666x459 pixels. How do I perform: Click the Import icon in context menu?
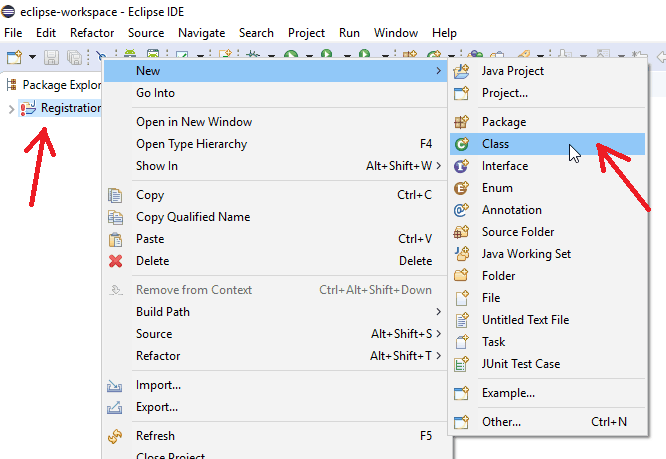[114, 386]
